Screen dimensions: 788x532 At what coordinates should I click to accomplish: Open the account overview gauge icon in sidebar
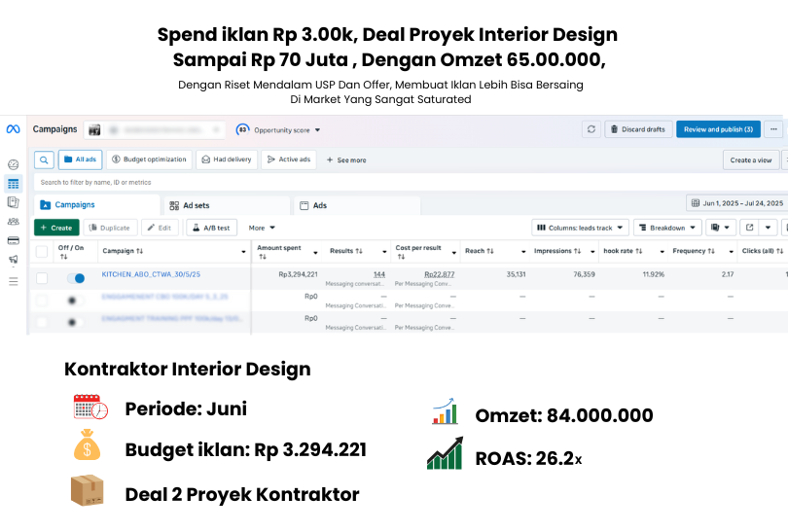pyautogui.click(x=13, y=165)
